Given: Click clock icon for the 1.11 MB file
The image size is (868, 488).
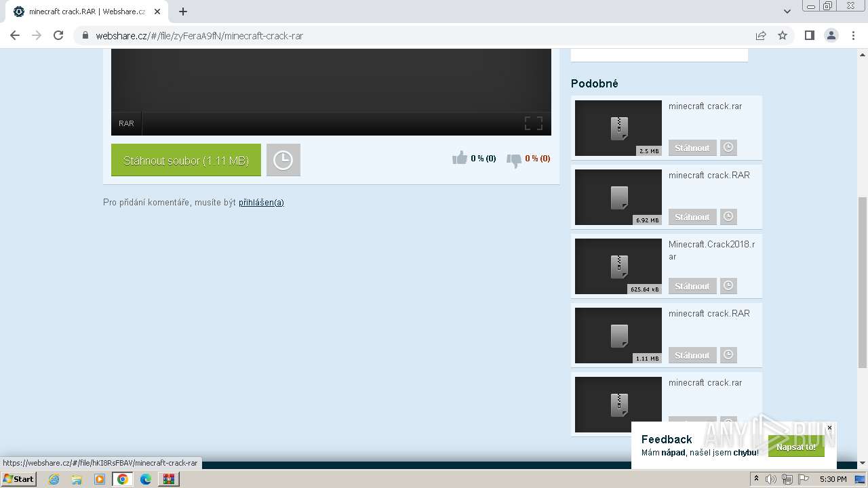Looking at the screenshot, I should 728,355.
